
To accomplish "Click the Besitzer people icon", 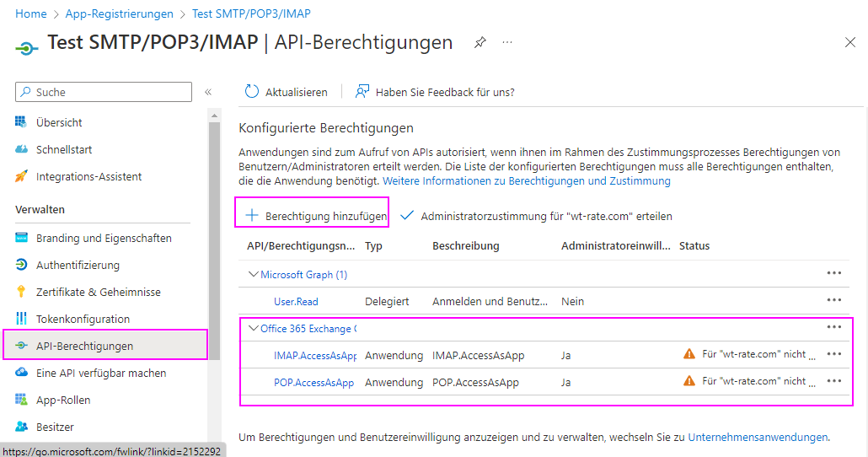I will 21,427.
